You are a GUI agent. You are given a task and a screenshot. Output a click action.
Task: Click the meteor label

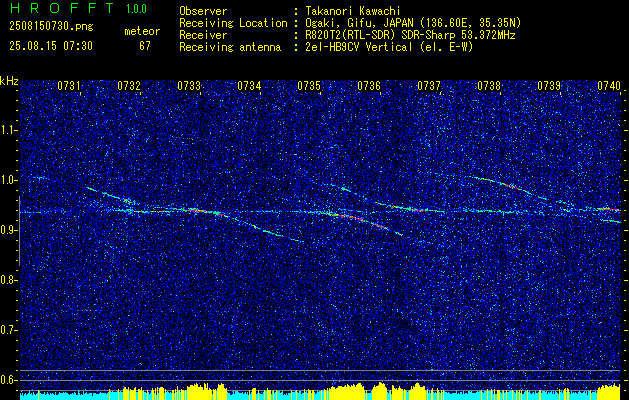pos(142,31)
